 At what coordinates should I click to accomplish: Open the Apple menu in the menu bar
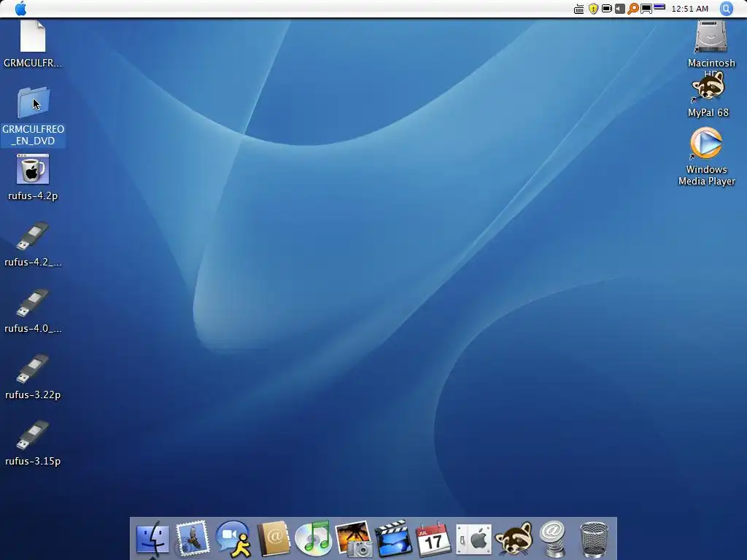[x=21, y=9]
